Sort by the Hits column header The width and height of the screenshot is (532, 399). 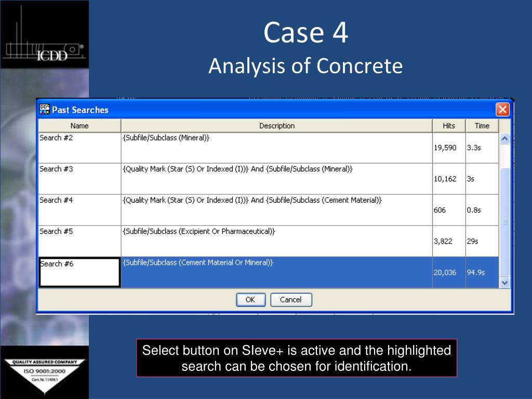click(449, 126)
